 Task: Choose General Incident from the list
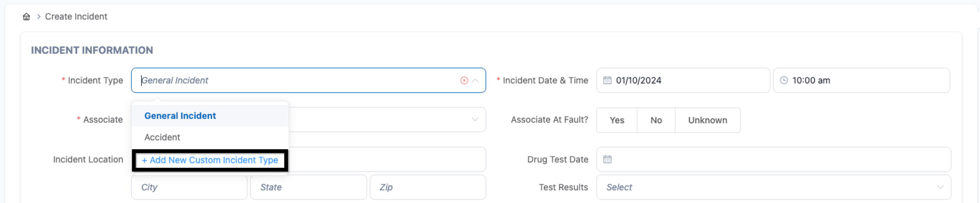point(180,116)
